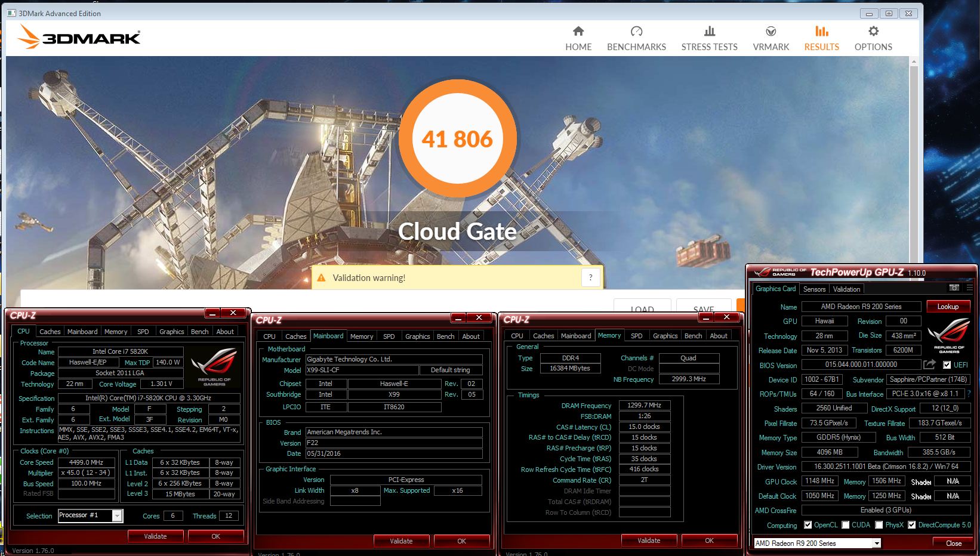Click the Command Rate value 2T
This screenshot has width=980, height=556.
click(x=645, y=480)
